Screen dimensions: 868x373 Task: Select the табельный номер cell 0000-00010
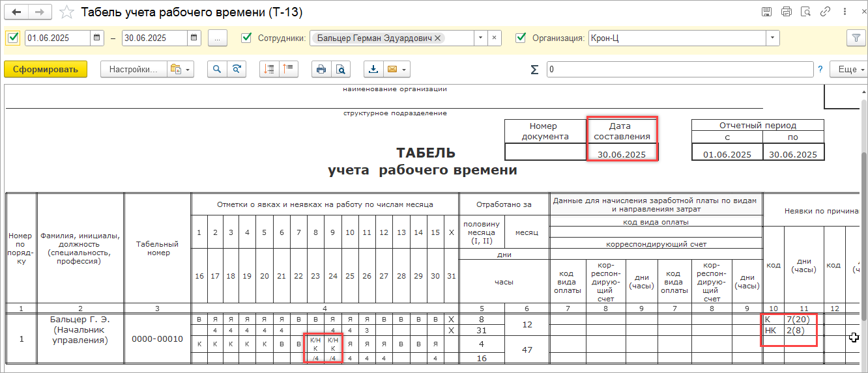coord(157,338)
